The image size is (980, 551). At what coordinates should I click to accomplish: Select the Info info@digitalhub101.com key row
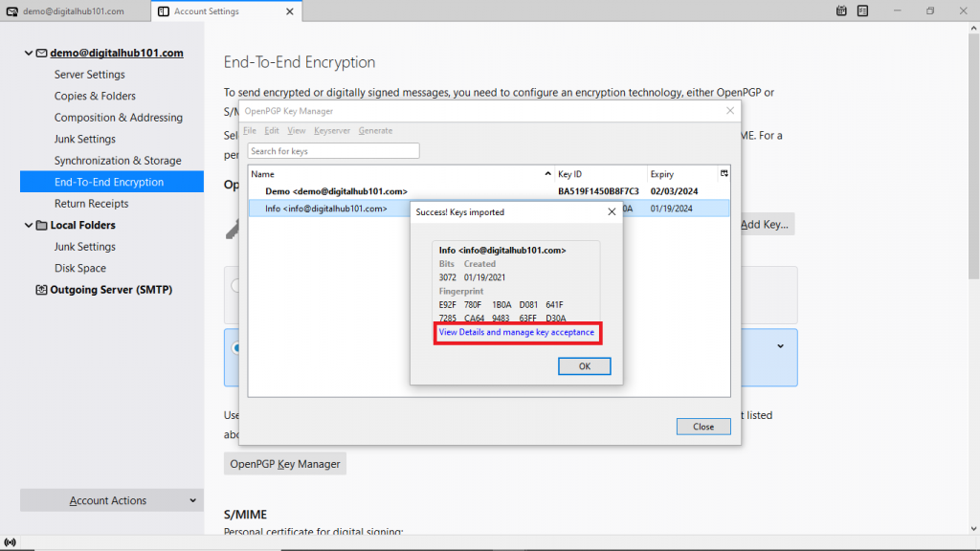489,209
